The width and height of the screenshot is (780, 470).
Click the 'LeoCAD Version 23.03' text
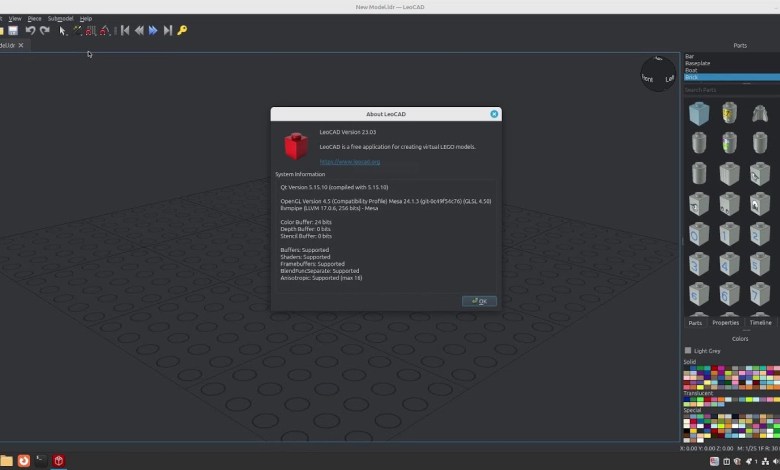[348, 132]
